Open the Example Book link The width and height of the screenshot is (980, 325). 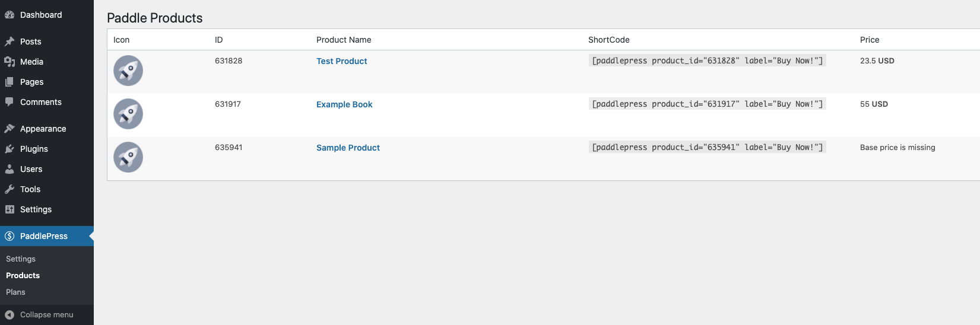pyautogui.click(x=344, y=104)
